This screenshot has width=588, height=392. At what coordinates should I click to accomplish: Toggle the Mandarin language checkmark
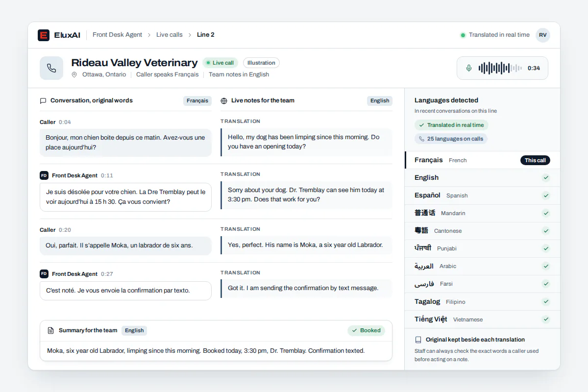546,213
